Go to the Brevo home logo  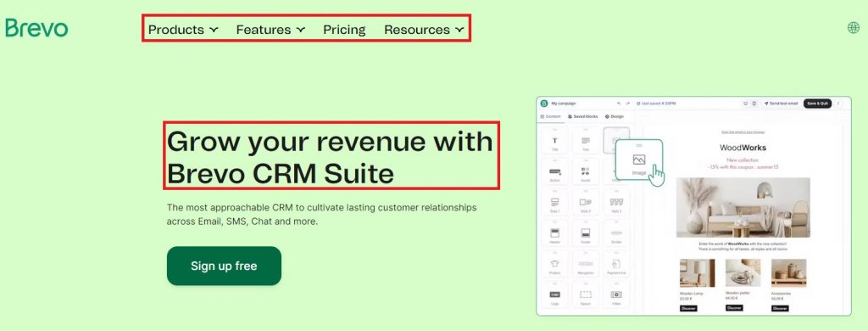(x=36, y=28)
